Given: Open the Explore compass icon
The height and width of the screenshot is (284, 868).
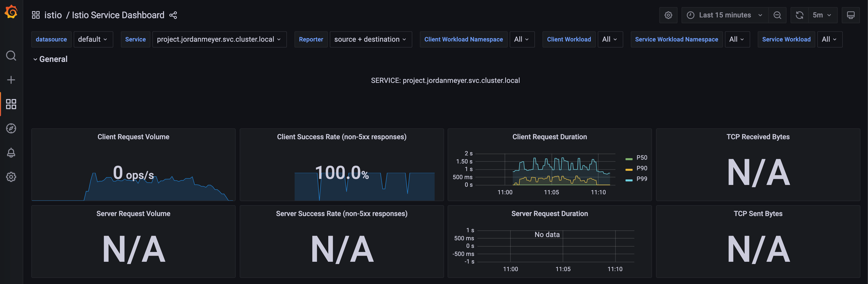Looking at the screenshot, I should (11, 129).
